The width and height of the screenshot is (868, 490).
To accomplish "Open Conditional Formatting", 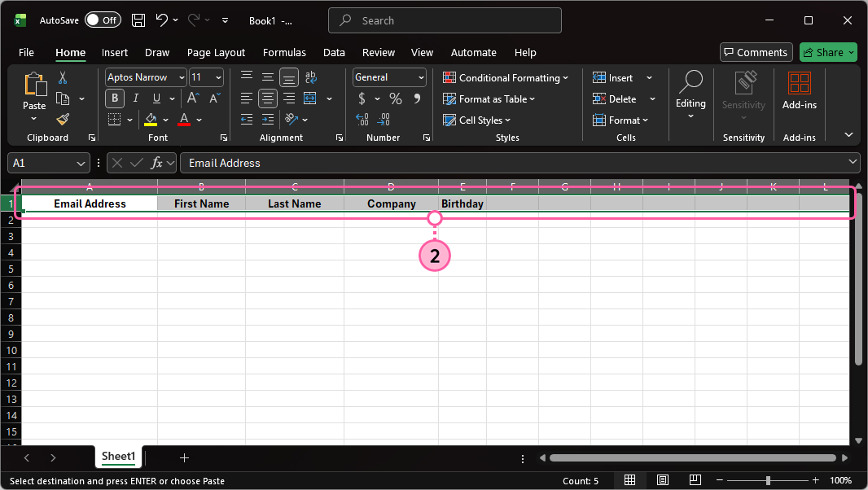I will click(x=506, y=77).
